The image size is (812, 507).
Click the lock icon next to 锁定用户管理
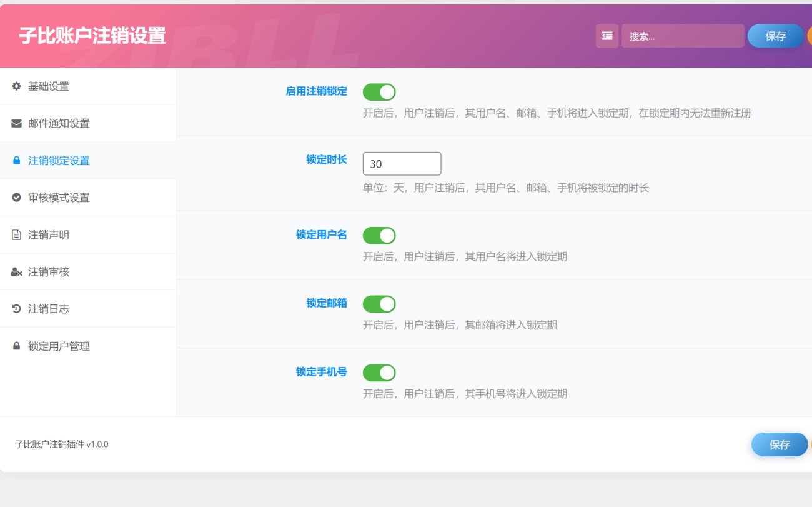tap(16, 346)
